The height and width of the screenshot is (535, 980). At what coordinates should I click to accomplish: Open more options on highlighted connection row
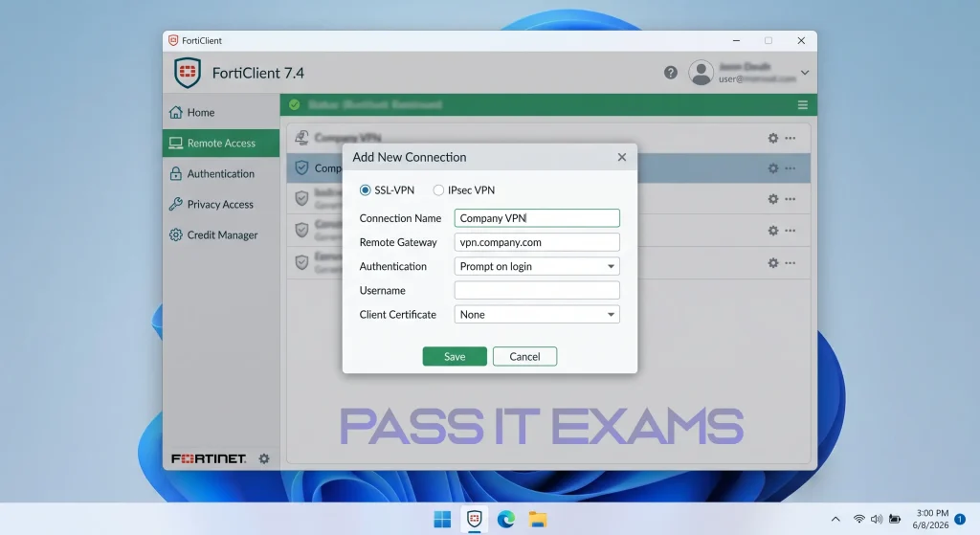pos(791,168)
